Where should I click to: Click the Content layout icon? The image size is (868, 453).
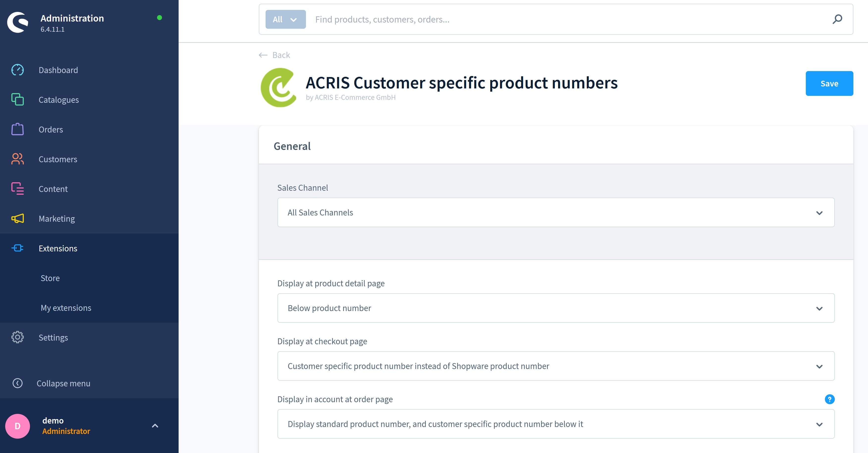point(18,189)
